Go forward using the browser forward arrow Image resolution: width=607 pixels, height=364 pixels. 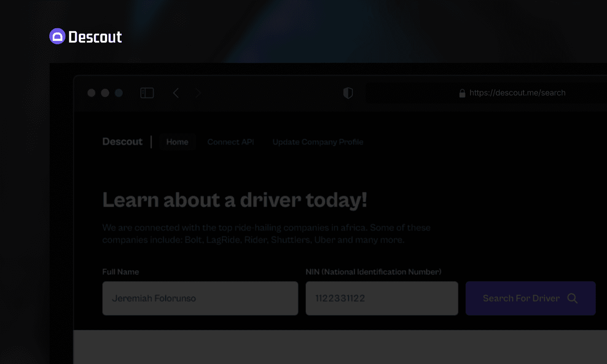[x=198, y=93]
